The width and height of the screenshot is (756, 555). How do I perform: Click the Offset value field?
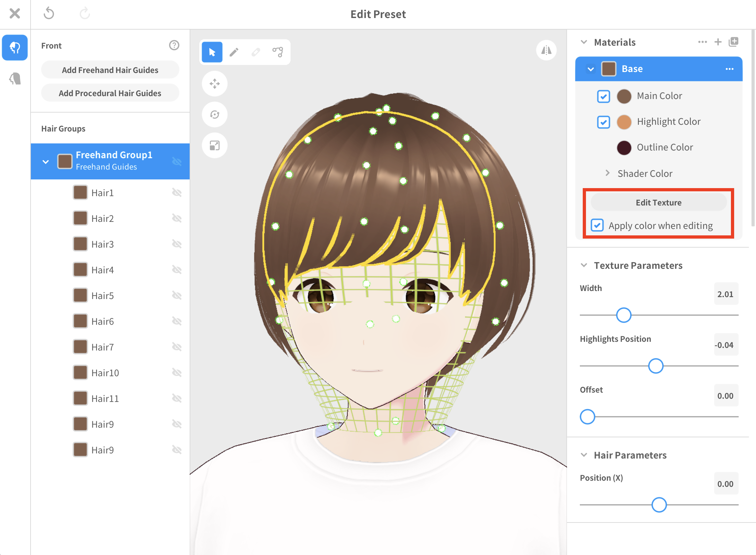tap(726, 396)
